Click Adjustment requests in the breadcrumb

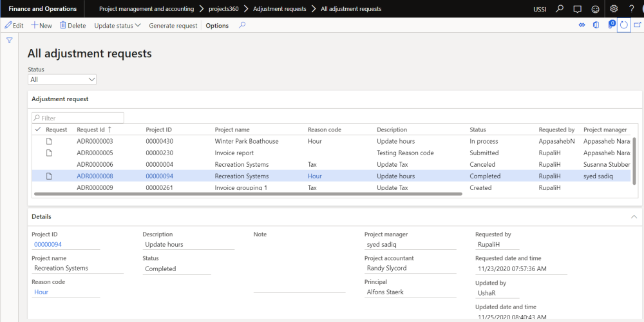point(279,9)
